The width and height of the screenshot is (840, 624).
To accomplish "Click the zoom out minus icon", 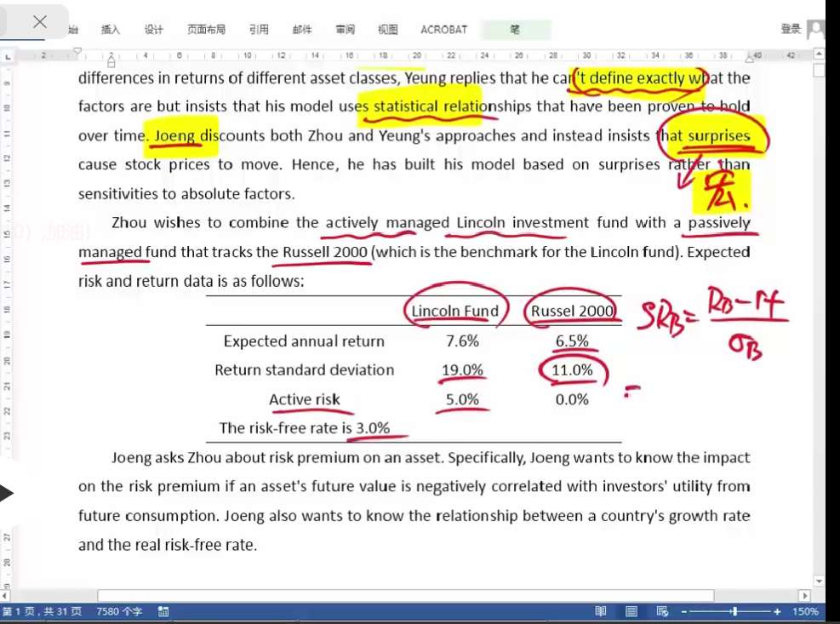I will tap(683, 611).
